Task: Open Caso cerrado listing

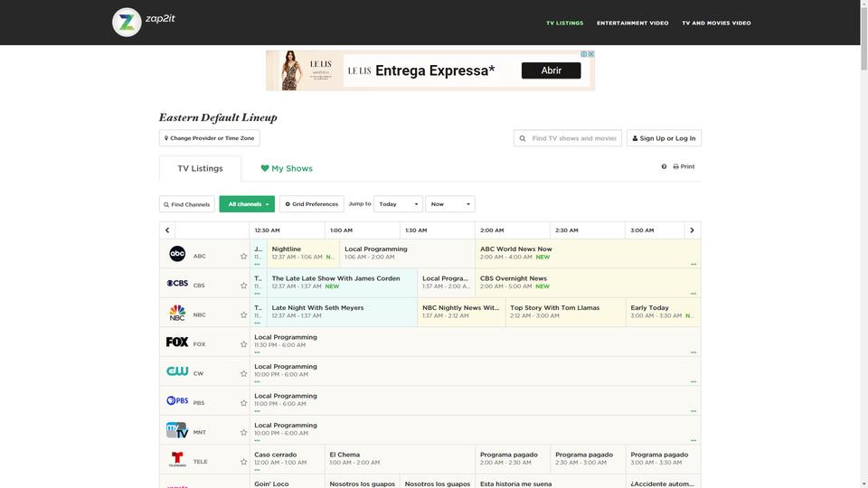Action: coord(287,459)
